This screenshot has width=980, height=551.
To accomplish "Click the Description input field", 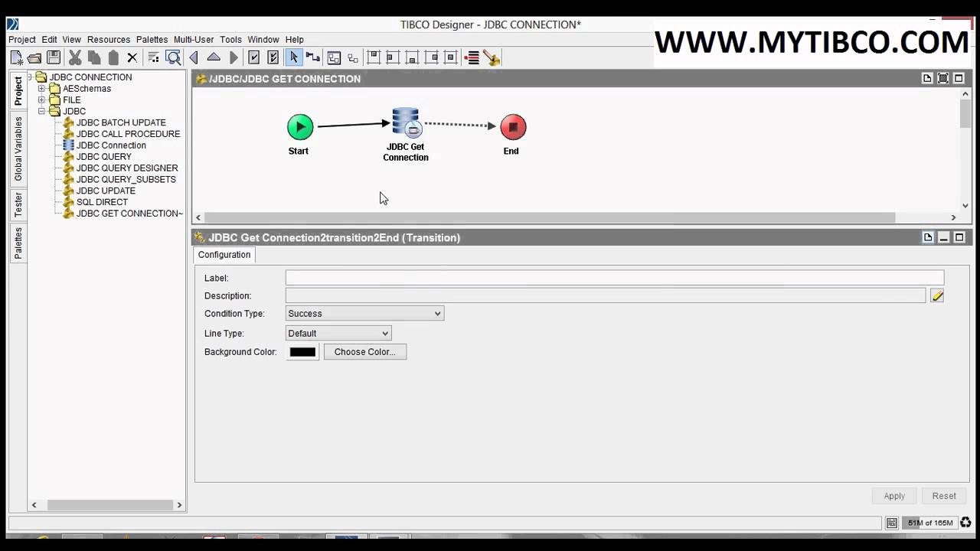I will [606, 295].
